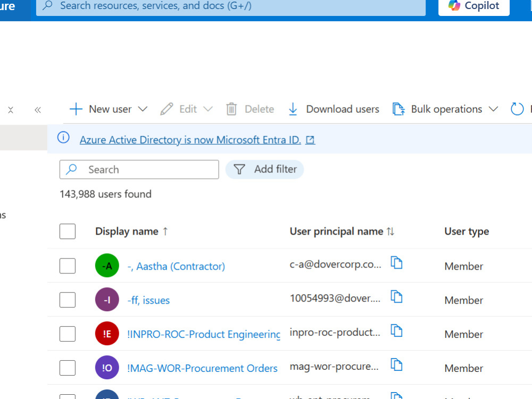Image resolution: width=532 pixels, height=399 pixels.
Task: Click the violet !O avatar icon
Action: (107, 368)
